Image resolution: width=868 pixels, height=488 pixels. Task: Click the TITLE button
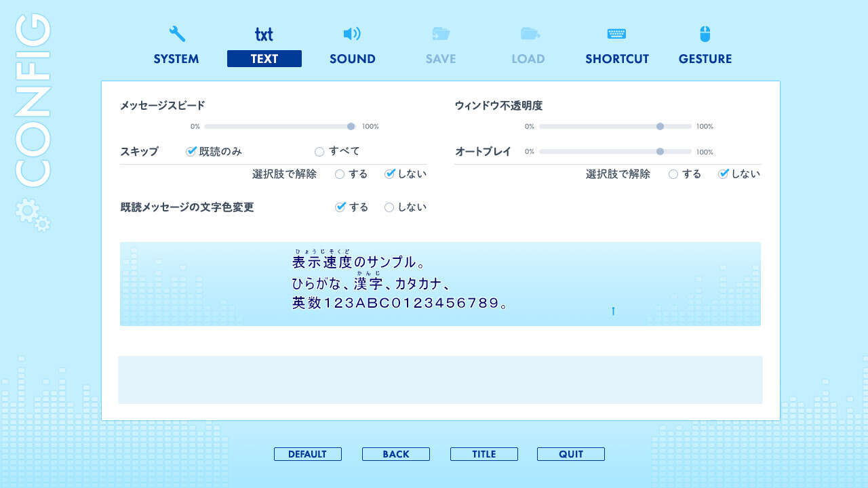(484, 453)
